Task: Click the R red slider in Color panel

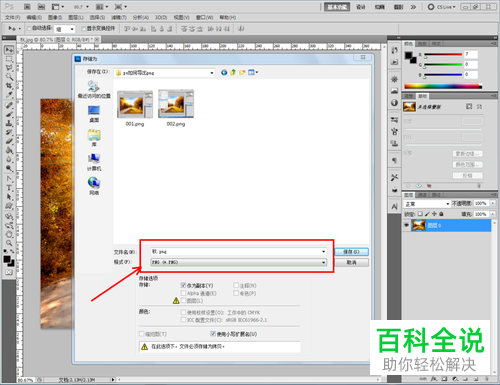Action: click(443, 54)
